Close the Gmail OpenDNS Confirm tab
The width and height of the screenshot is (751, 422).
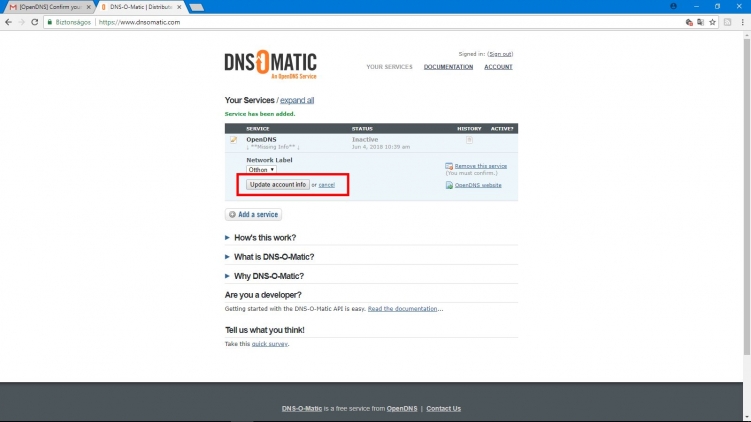(89, 7)
